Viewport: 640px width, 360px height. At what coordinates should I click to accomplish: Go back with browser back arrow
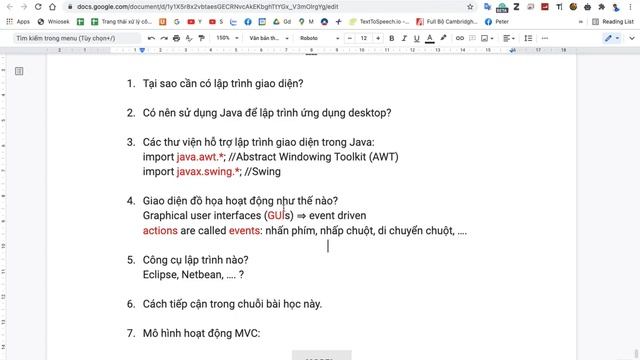point(10,7)
